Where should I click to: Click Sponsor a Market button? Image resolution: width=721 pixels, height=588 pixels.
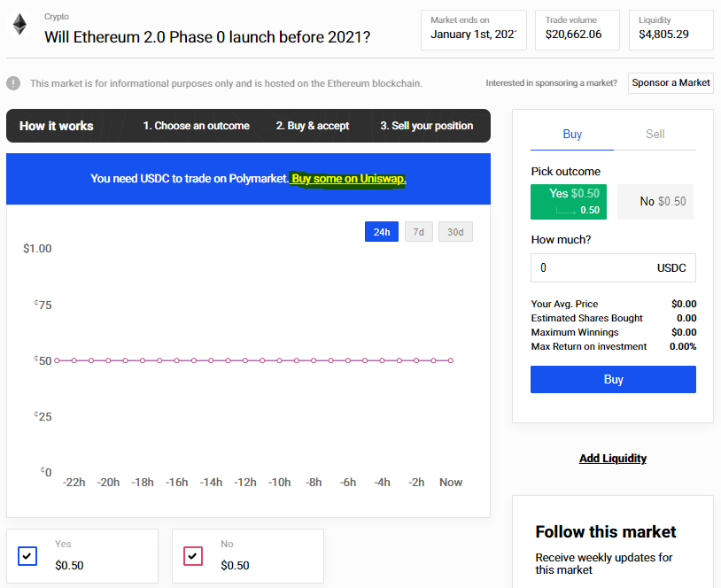pos(671,83)
